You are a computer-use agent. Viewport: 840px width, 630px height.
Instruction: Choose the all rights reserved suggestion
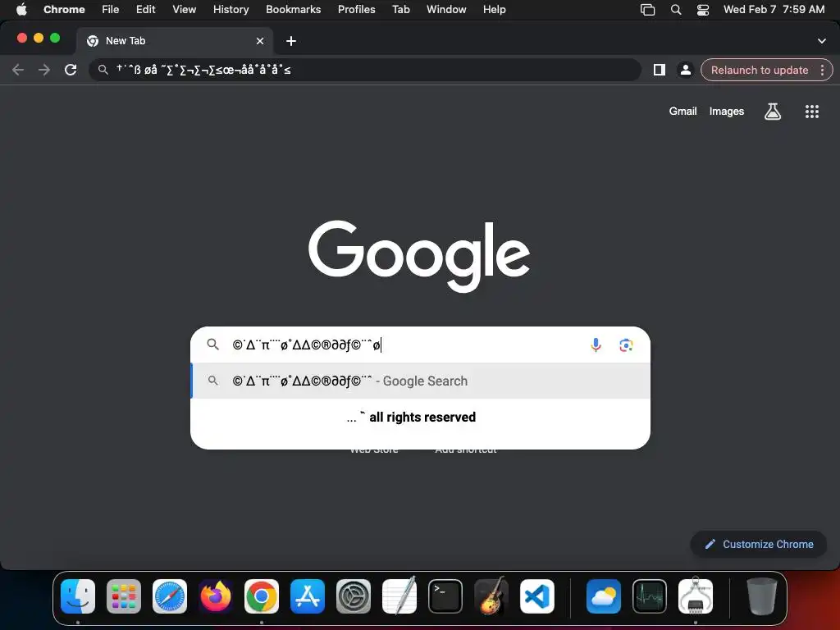pyautogui.click(x=421, y=418)
